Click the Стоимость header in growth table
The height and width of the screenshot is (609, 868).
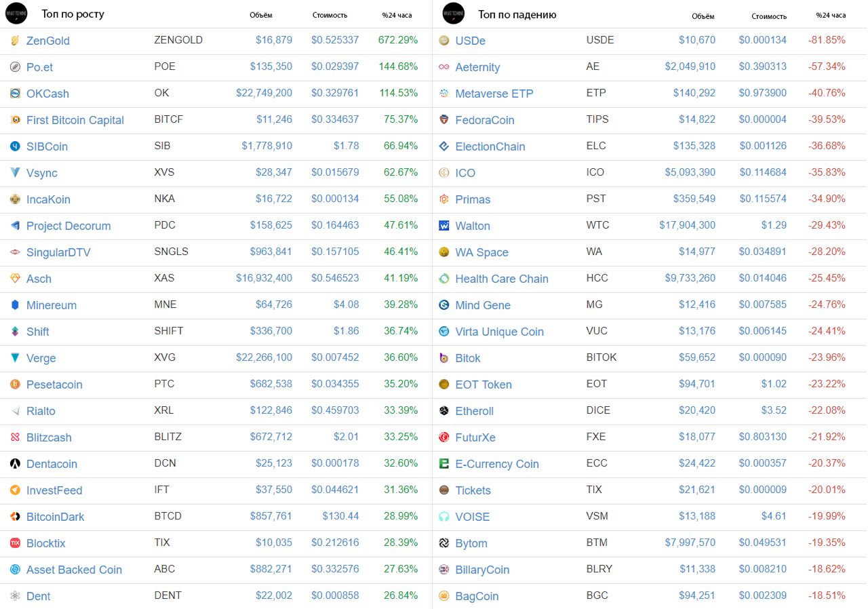click(x=330, y=15)
